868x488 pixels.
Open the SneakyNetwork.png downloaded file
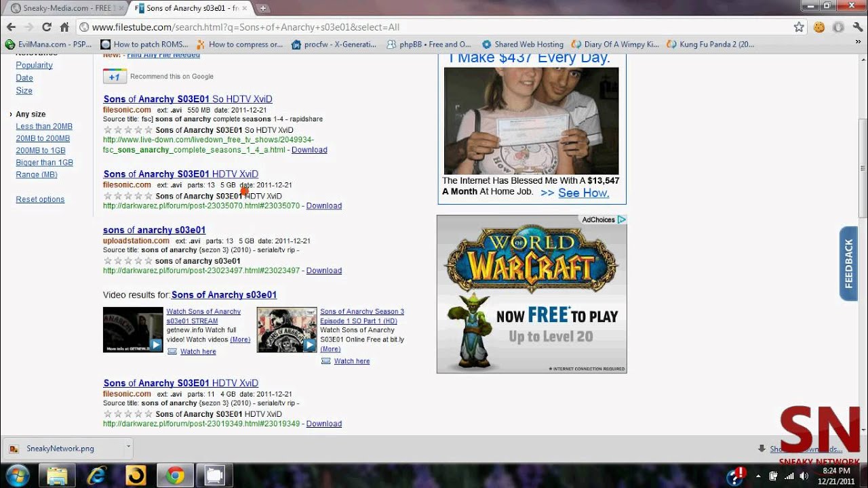(60, 448)
